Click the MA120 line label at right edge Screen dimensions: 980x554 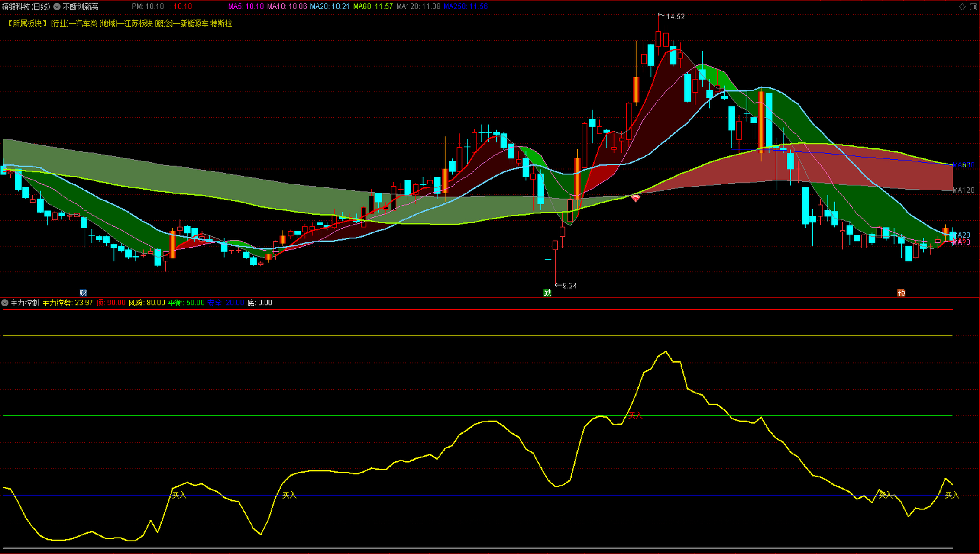[964, 190]
